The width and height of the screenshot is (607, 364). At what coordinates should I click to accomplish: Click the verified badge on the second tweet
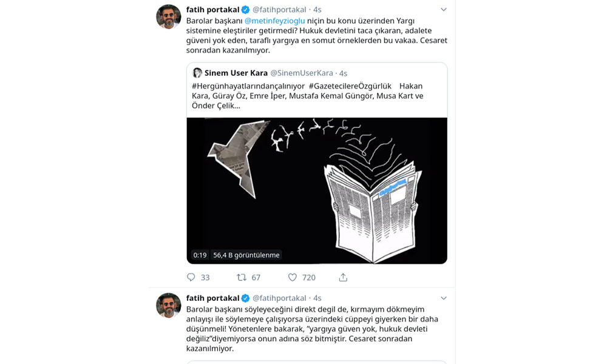pyautogui.click(x=245, y=298)
